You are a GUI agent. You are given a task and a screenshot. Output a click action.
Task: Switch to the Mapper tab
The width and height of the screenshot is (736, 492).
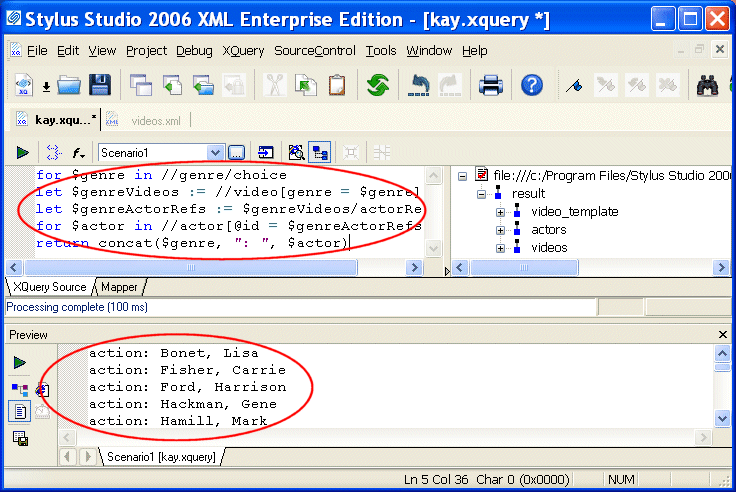click(119, 287)
